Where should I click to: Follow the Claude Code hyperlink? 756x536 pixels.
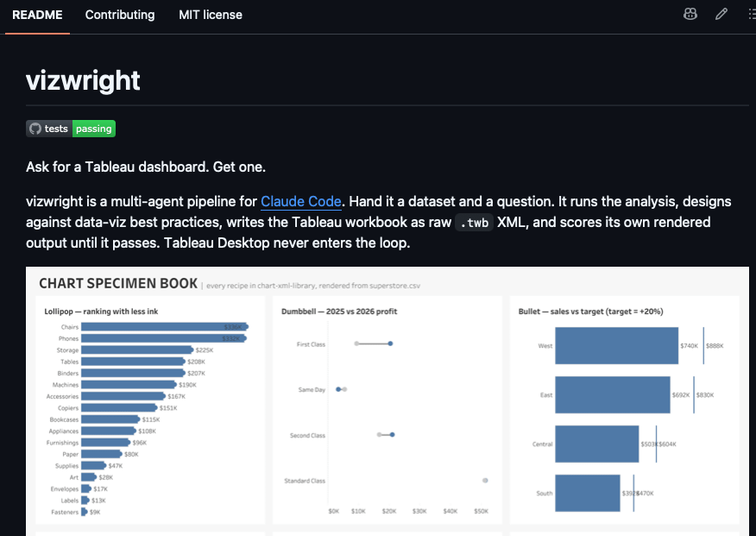click(x=301, y=201)
